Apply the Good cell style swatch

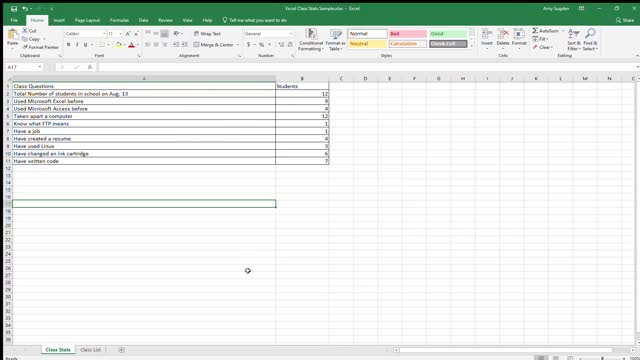[x=448, y=33]
